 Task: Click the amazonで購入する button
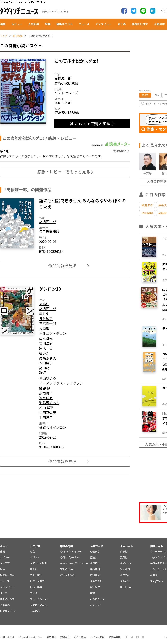[92, 124]
